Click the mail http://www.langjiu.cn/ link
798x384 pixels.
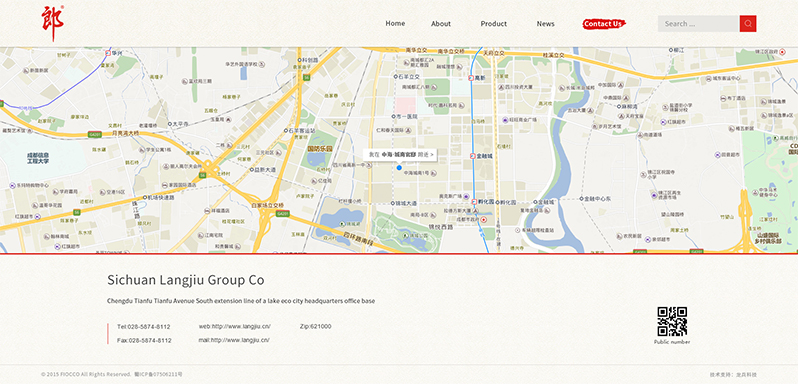tap(234, 340)
